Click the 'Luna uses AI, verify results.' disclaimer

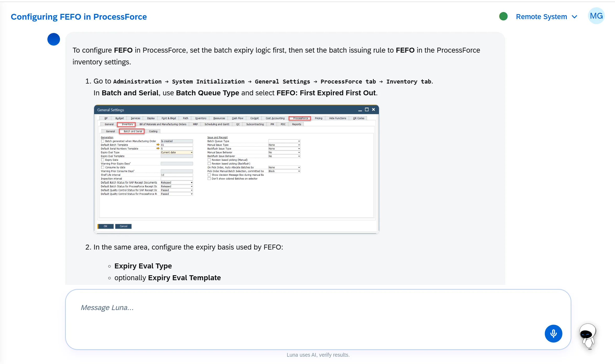[x=318, y=355]
